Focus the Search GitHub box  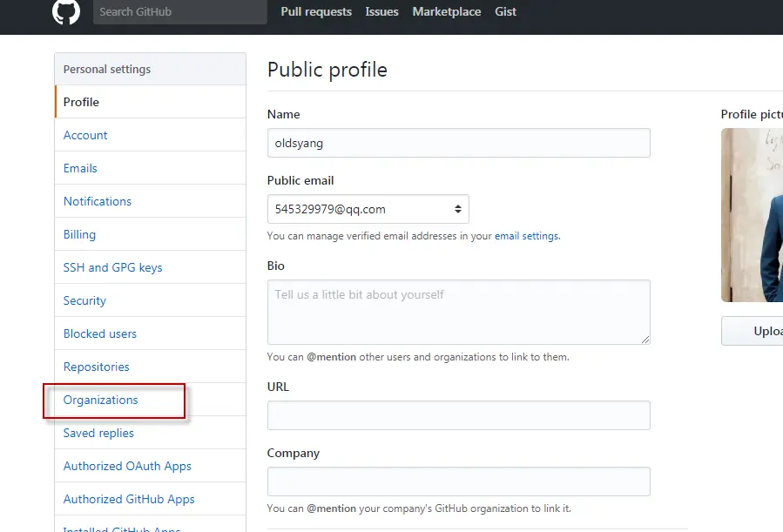click(179, 12)
